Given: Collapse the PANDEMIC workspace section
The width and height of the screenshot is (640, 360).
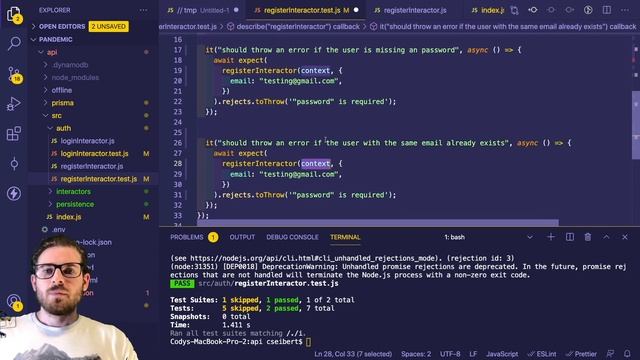Looking at the screenshot, I should click(x=56, y=40).
